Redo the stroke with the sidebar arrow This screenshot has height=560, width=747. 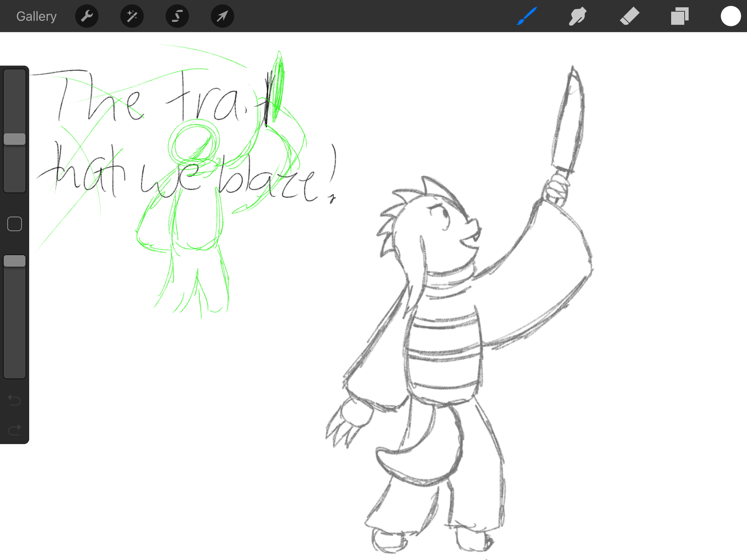coord(14,430)
